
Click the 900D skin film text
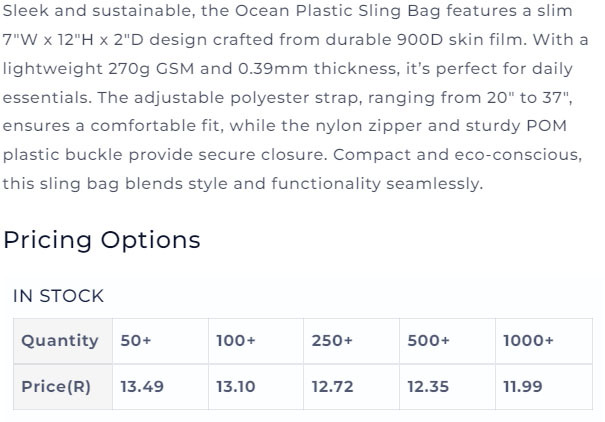click(462, 40)
